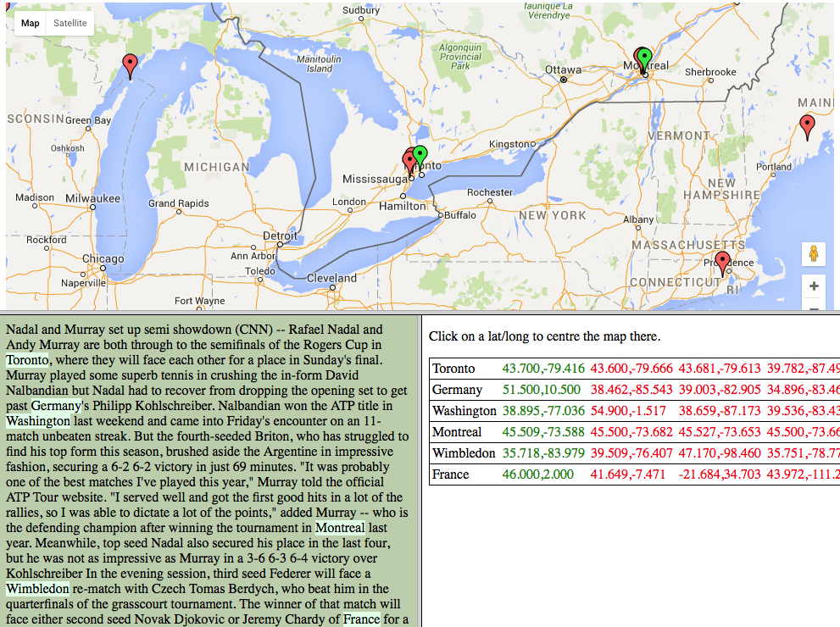The image size is (840, 627).
Task: Click the Wimbledon cell in the table
Action: (464, 453)
